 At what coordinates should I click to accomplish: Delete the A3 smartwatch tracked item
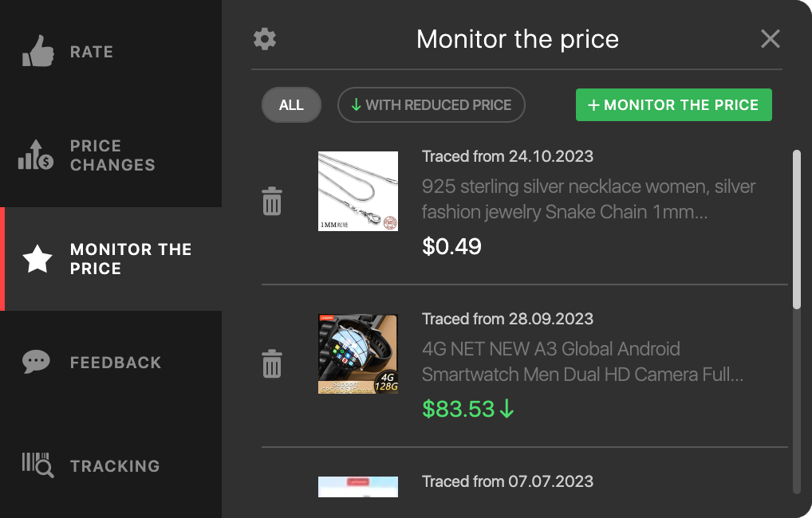pos(272,364)
